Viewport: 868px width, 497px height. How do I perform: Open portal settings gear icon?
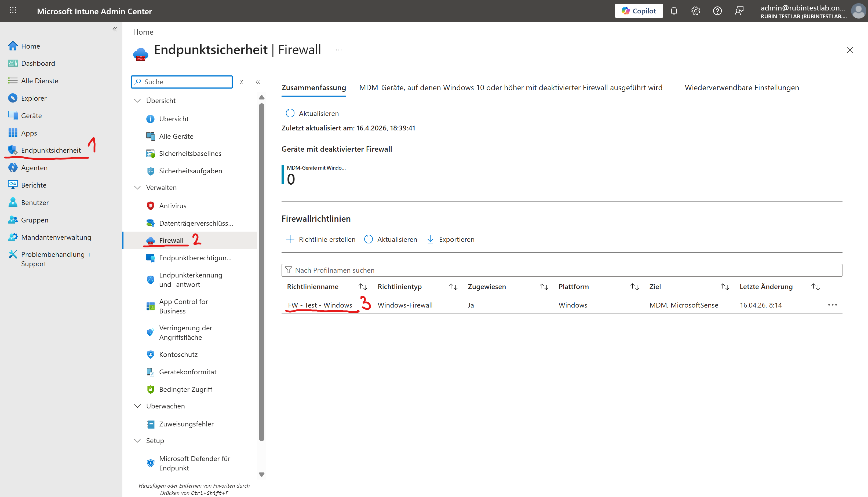pos(695,11)
